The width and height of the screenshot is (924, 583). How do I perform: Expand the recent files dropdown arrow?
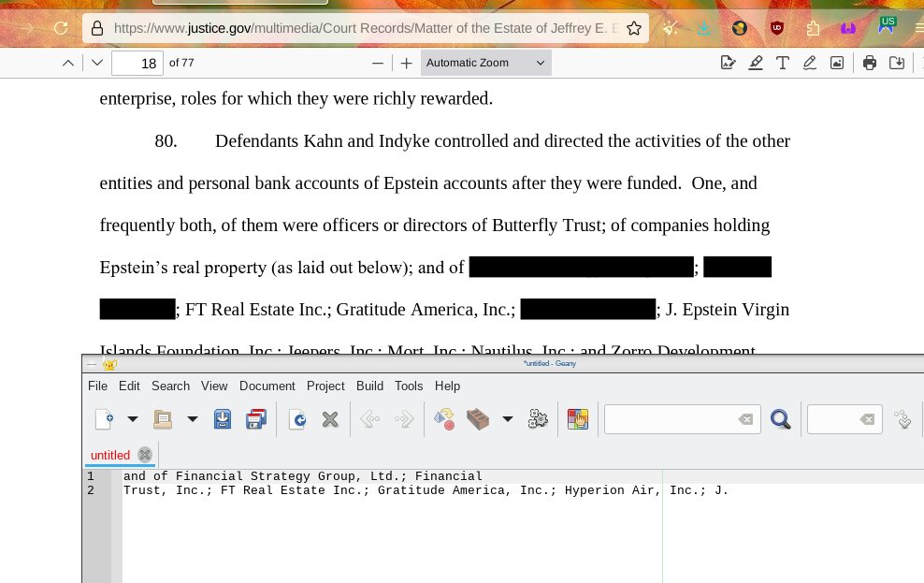tap(193, 419)
